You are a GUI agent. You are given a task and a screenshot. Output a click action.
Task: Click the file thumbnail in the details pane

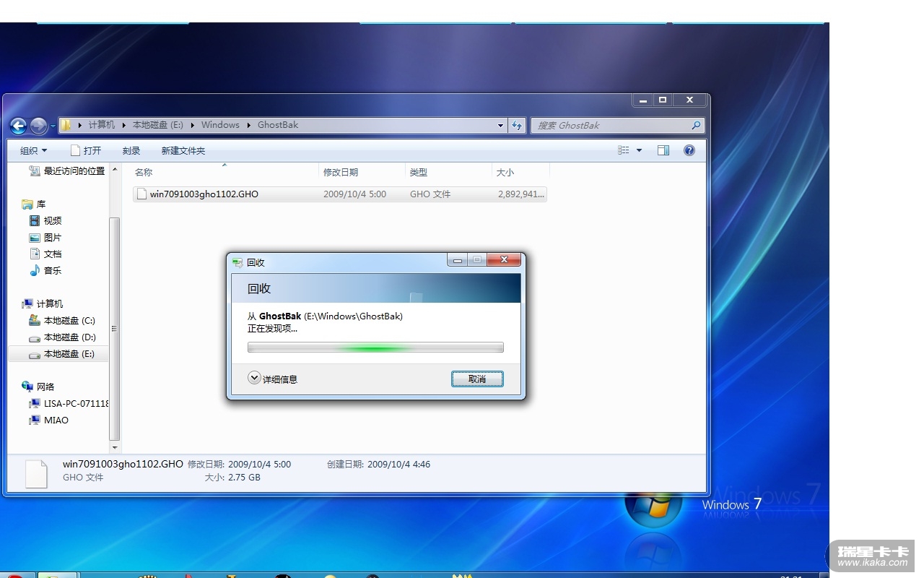coord(36,473)
